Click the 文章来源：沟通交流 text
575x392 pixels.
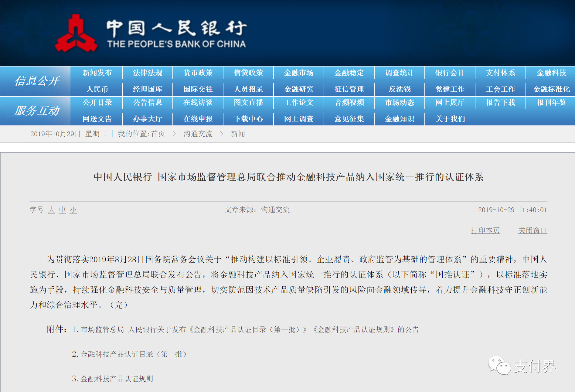257,210
